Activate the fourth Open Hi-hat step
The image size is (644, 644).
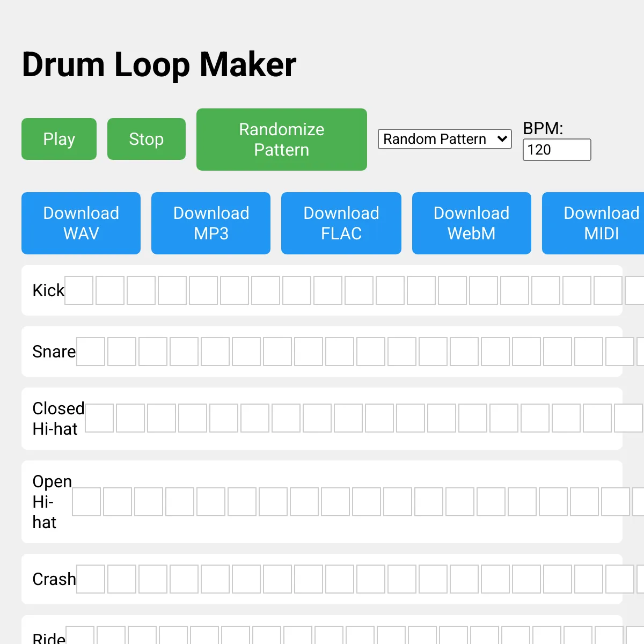[x=180, y=502]
